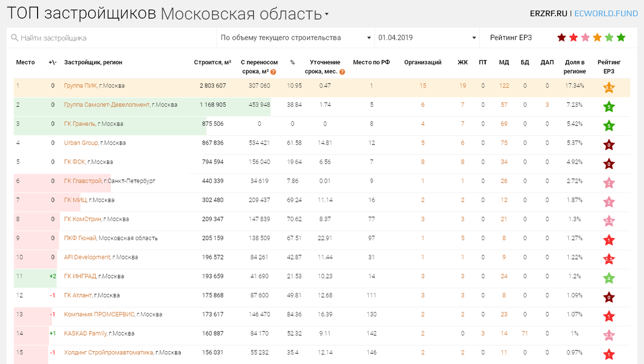Click the Строится, м² column header
This screenshot has height=364, width=644.
click(213, 62)
